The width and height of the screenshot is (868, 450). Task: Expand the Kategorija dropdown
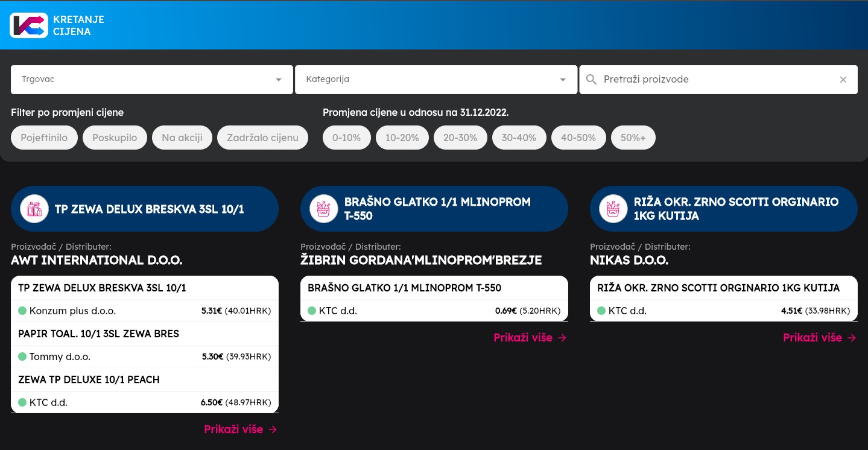(x=436, y=80)
